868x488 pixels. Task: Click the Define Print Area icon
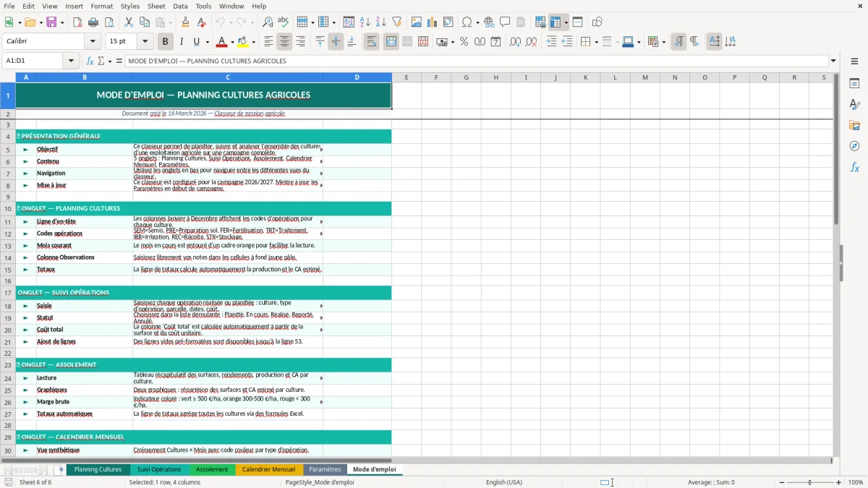pos(540,22)
